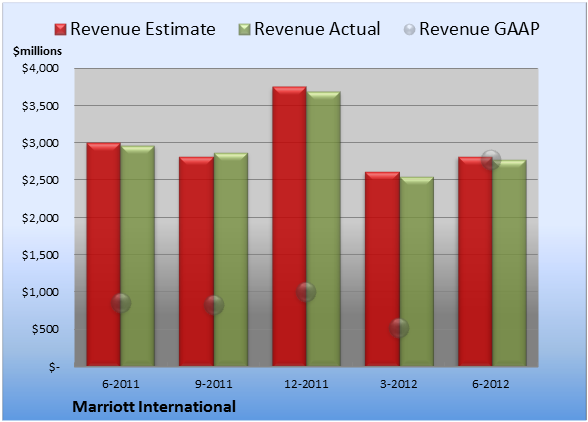Click the GAAP sphere marker for 9-2011
This screenshot has height=422, width=588.
point(214,305)
